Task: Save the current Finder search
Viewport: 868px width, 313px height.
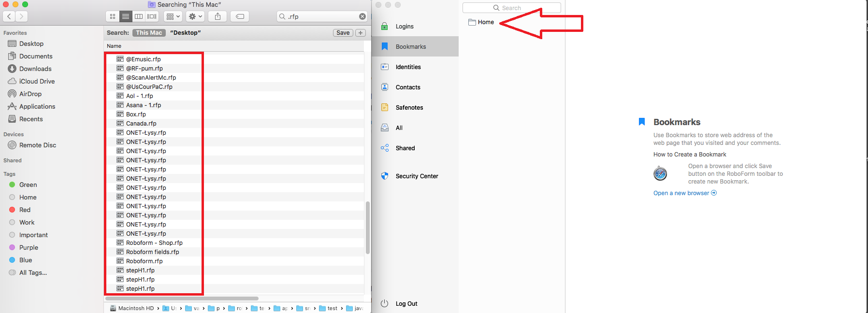Action: 343,33
